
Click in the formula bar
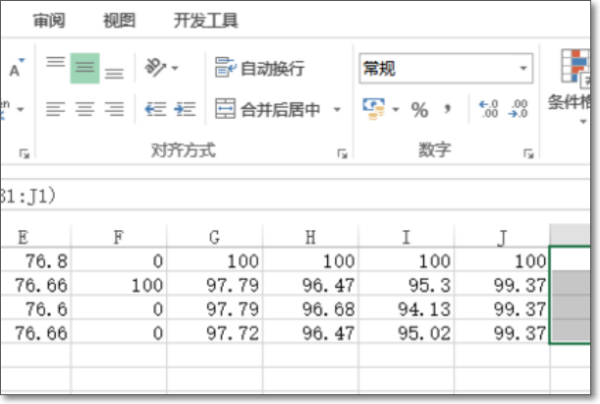295,196
